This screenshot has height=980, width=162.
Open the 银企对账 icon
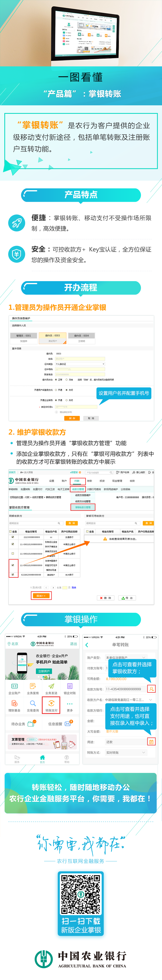(x=70, y=686)
